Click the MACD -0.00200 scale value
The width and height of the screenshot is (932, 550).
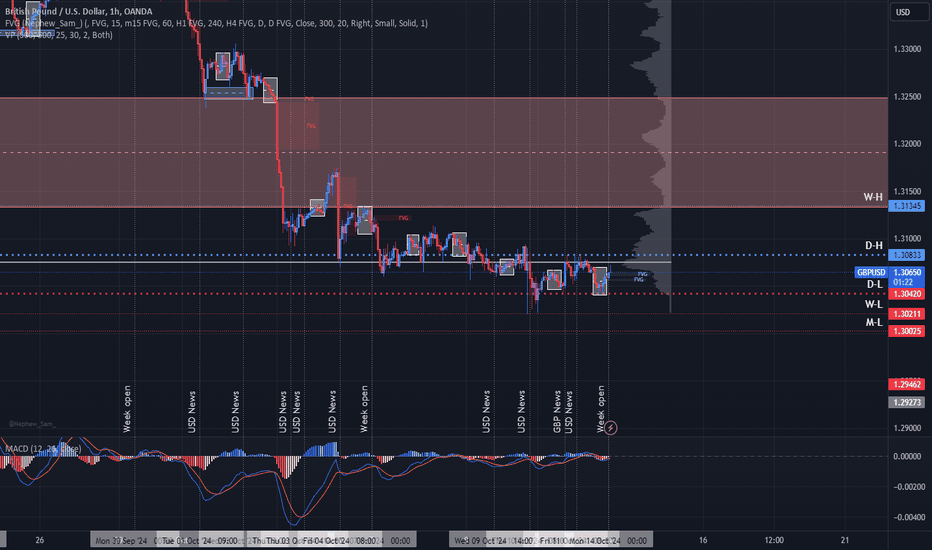(908, 486)
